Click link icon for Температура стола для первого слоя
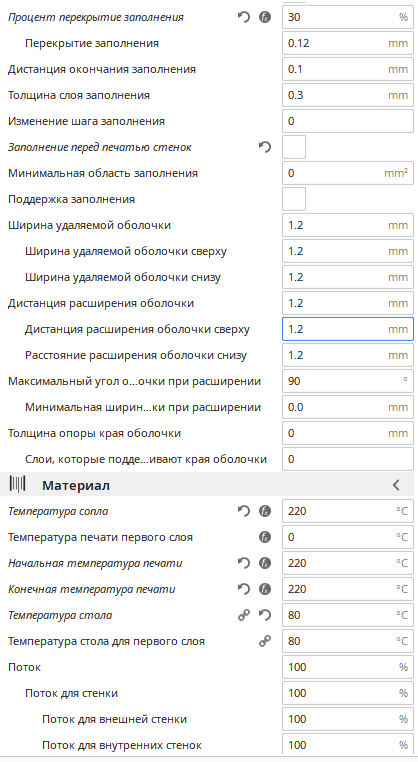 pyautogui.click(x=265, y=641)
